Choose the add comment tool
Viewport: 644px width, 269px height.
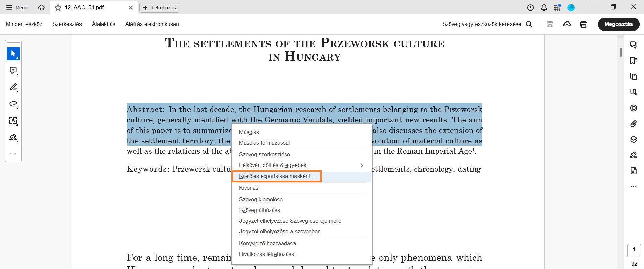tap(13, 70)
